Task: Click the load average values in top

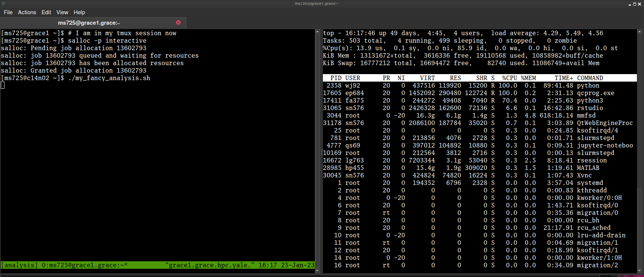Action: click(x=573, y=33)
